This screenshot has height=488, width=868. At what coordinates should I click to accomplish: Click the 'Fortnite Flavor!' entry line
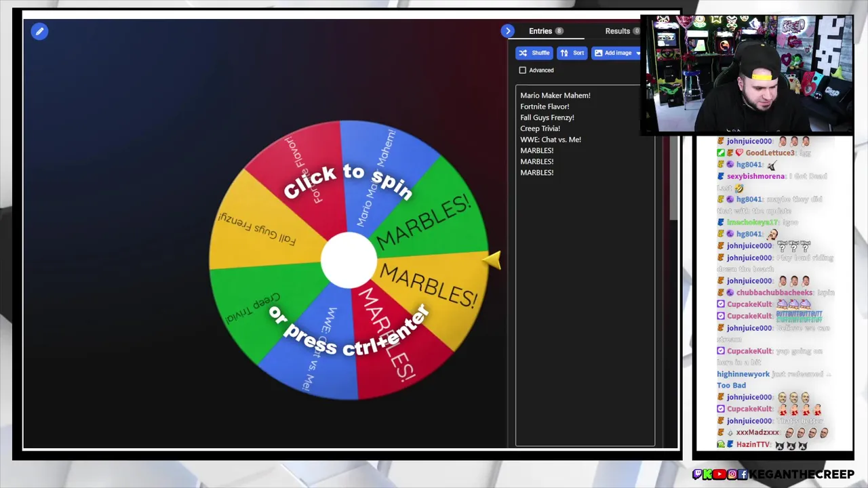[x=545, y=106]
